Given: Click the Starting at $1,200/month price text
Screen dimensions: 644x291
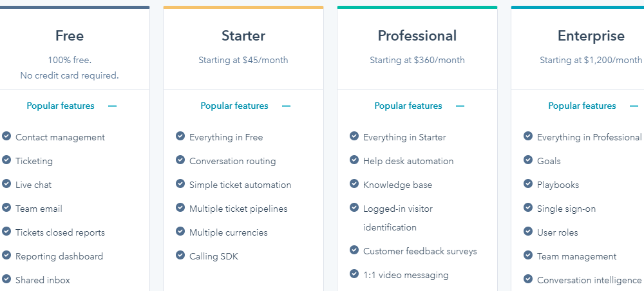Looking at the screenshot, I should (x=591, y=61).
